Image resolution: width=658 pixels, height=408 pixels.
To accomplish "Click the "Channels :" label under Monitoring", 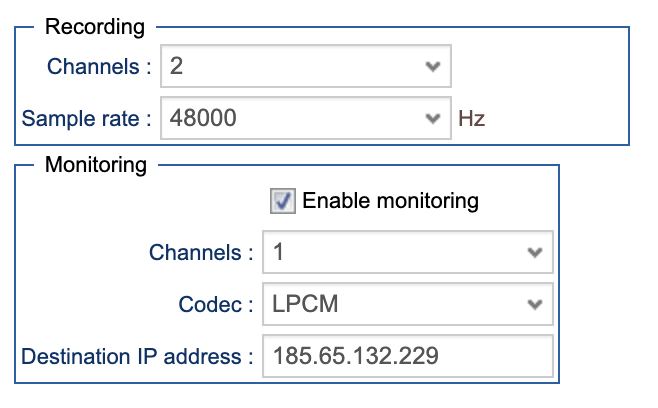I will coord(201,252).
